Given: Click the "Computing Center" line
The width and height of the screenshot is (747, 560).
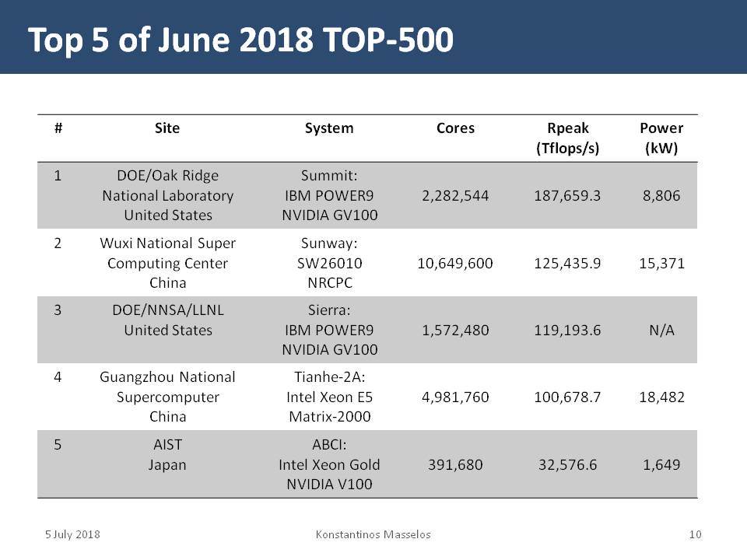Looking at the screenshot, I should point(168,264).
